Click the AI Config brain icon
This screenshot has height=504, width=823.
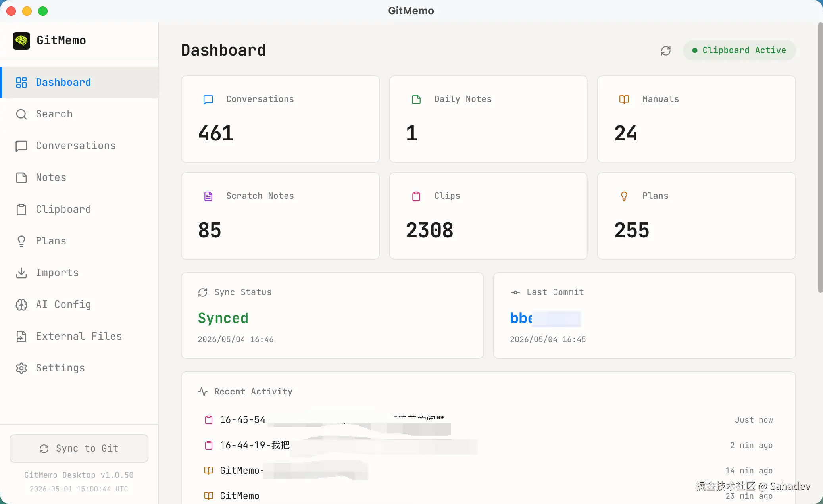pyautogui.click(x=21, y=304)
